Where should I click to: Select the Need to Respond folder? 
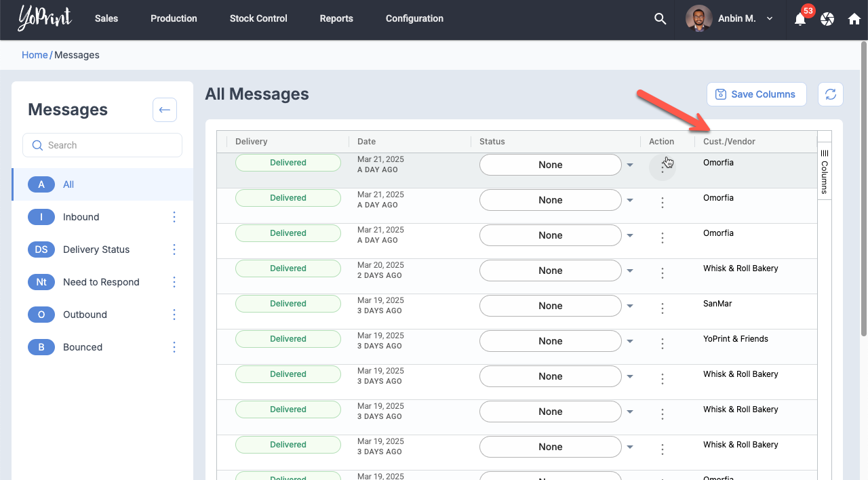click(101, 282)
